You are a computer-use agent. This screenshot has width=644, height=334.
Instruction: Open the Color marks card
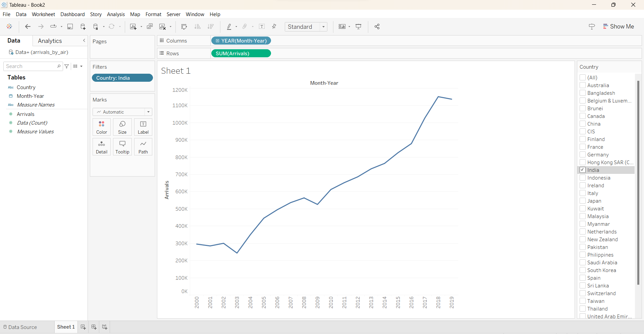point(102,127)
